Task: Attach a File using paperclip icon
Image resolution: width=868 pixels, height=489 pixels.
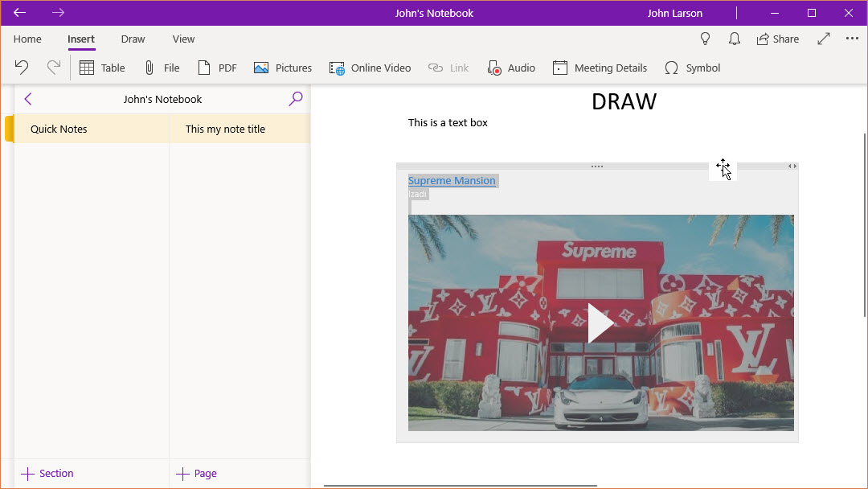Action: tap(161, 68)
